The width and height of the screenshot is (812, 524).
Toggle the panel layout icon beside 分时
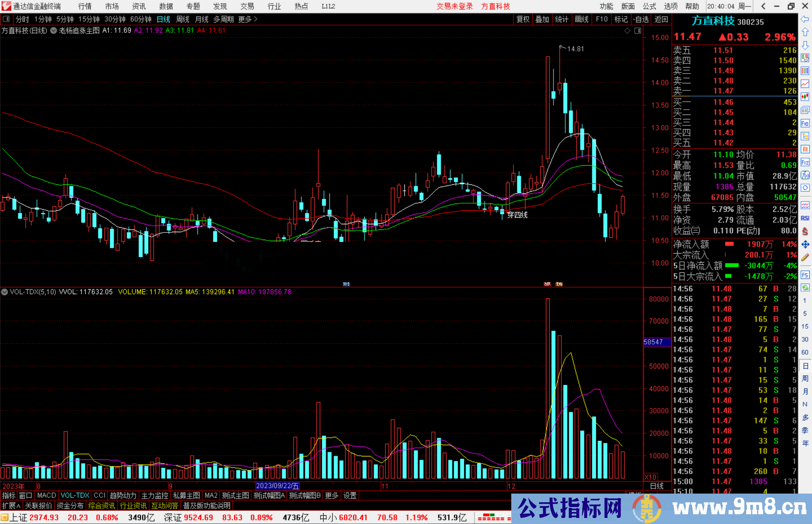pos(6,19)
